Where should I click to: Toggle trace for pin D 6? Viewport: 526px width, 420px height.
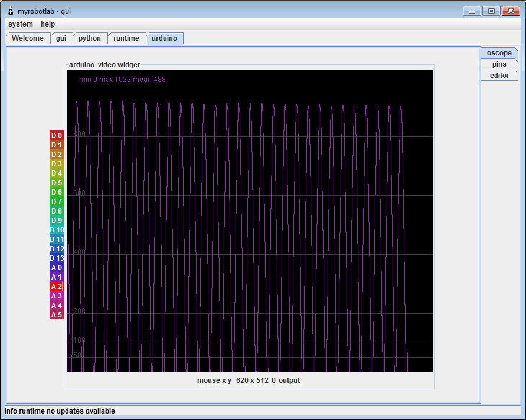coord(57,192)
